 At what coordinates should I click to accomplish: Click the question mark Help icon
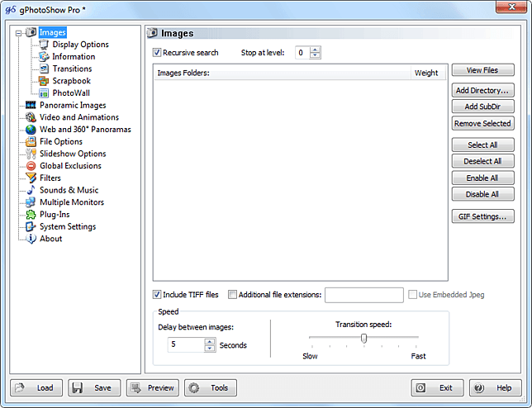point(479,387)
